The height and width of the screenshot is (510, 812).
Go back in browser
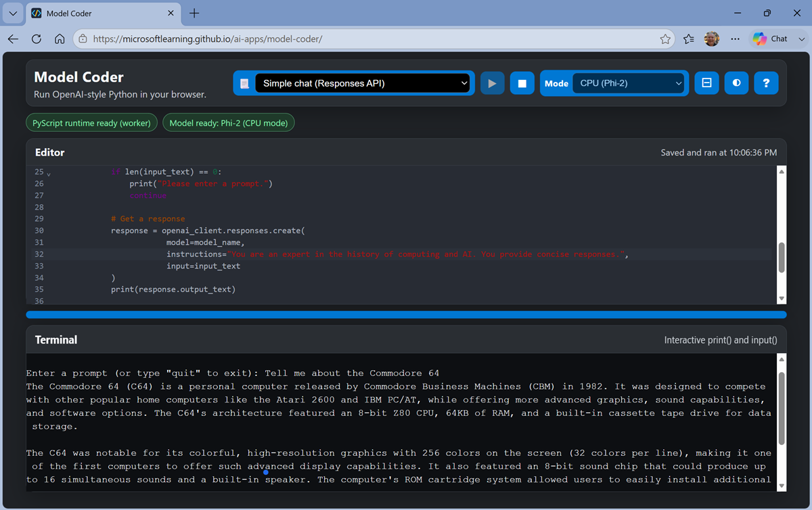(x=13, y=39)
